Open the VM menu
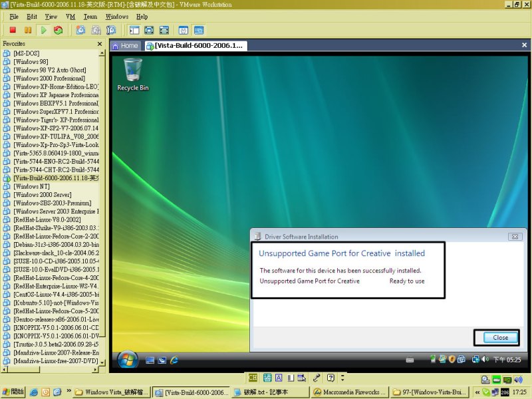The width and height of the screenshot is (532, 399). [x=70, y=17]
